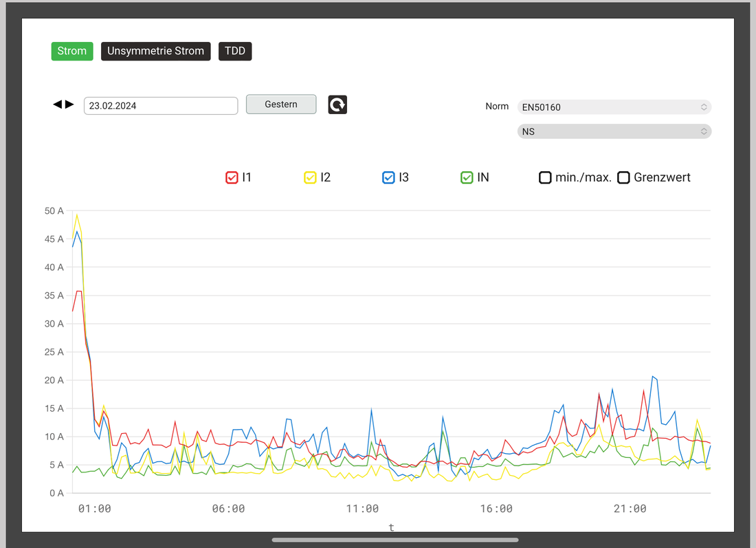Click the Gestern button
The height and width of the screenshot is (548, 756).
coord(281,105)
